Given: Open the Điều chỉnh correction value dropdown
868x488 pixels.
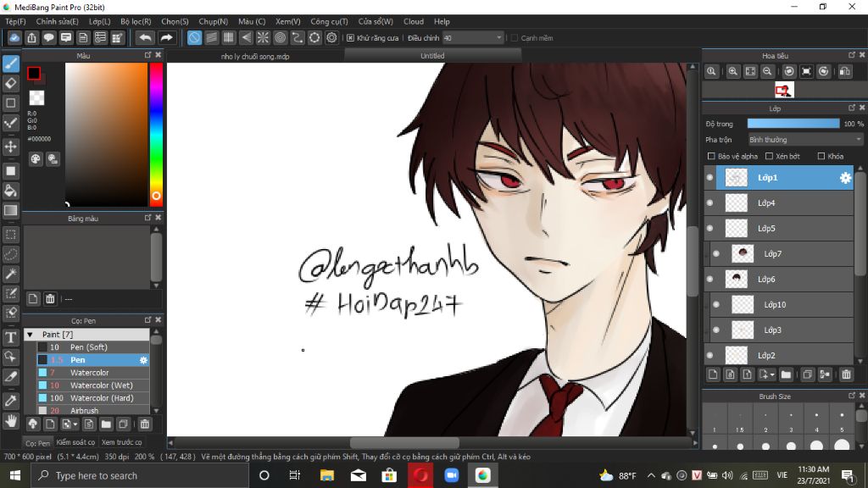Looking at the screenshot, I should (473, 38).
